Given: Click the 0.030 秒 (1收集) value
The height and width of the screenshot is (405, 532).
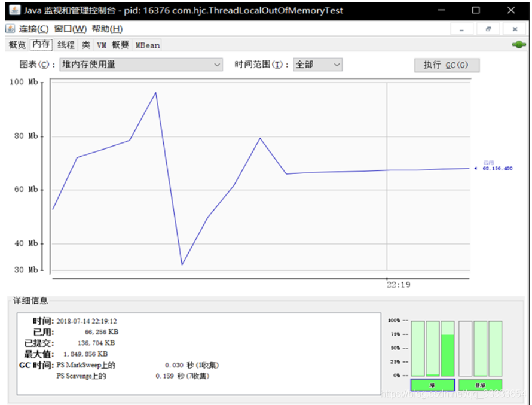Looking at the screenshot, I should pyautogui.click(x=192, y=365).
